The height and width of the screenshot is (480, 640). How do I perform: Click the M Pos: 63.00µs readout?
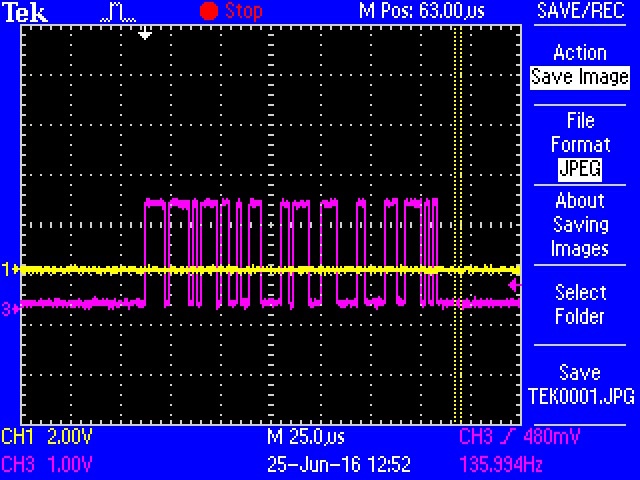tap(422, 11)
